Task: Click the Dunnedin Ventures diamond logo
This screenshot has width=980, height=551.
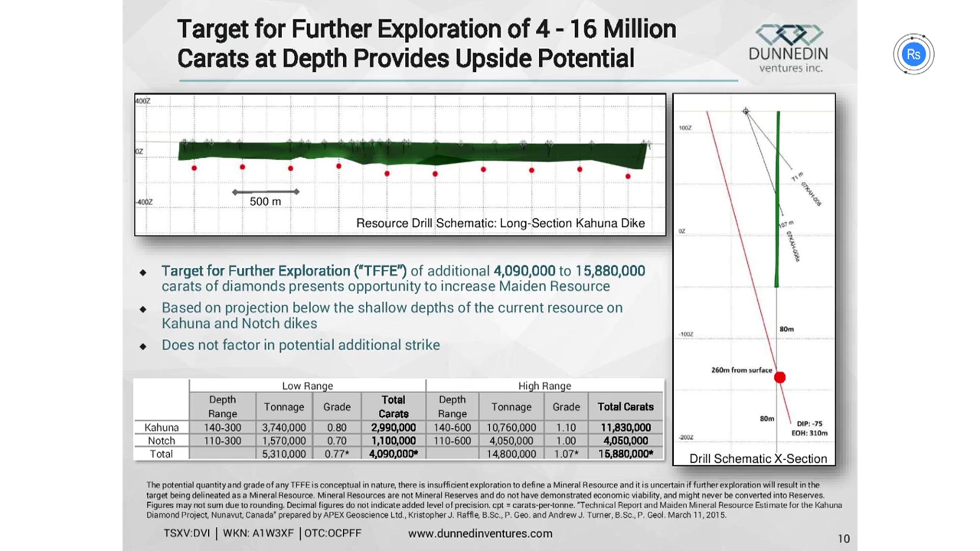Action: (x=789, y=35)
